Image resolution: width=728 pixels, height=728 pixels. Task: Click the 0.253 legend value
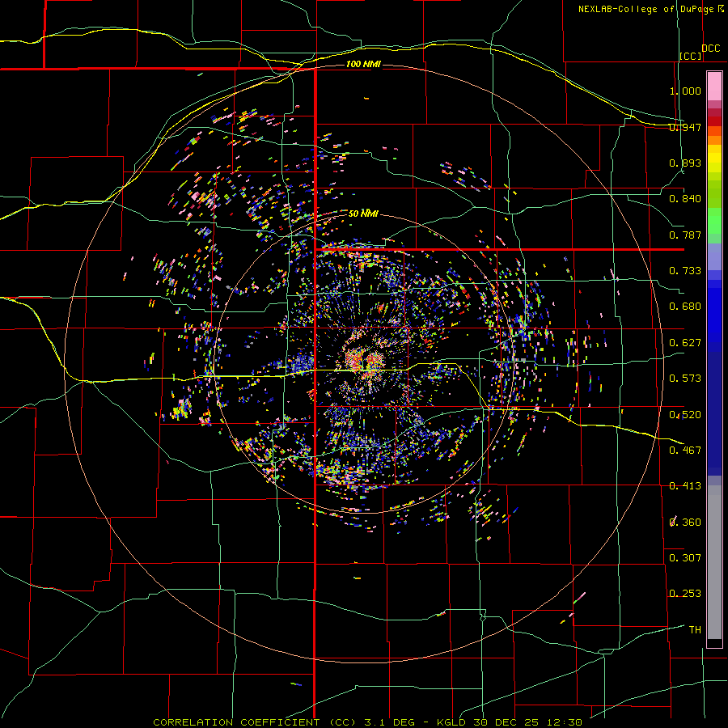pos(685,594)
